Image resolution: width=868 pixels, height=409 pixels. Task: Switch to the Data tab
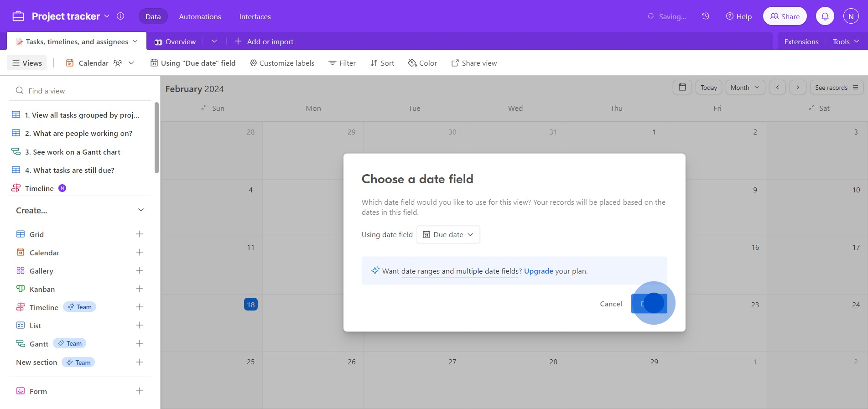click(x=153, y=16)
